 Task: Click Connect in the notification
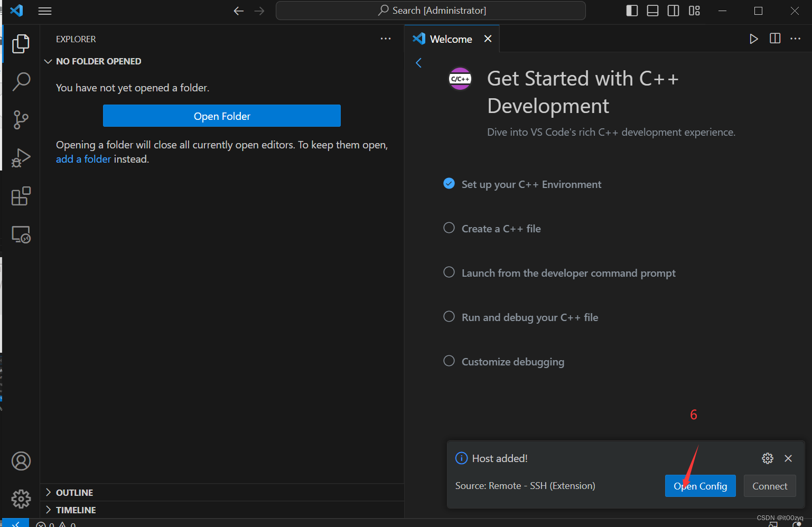coord(770,486)
